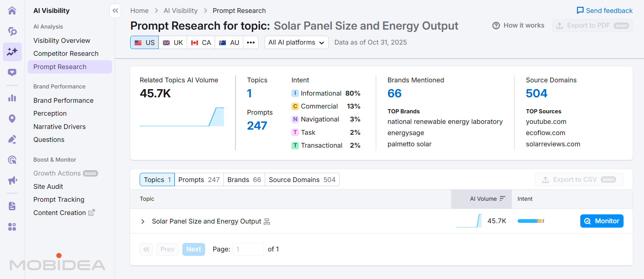Click the Informational intent badge
The width and height of the screenshot is (644, 279).
pyautogui.click(x=295, y=93)
